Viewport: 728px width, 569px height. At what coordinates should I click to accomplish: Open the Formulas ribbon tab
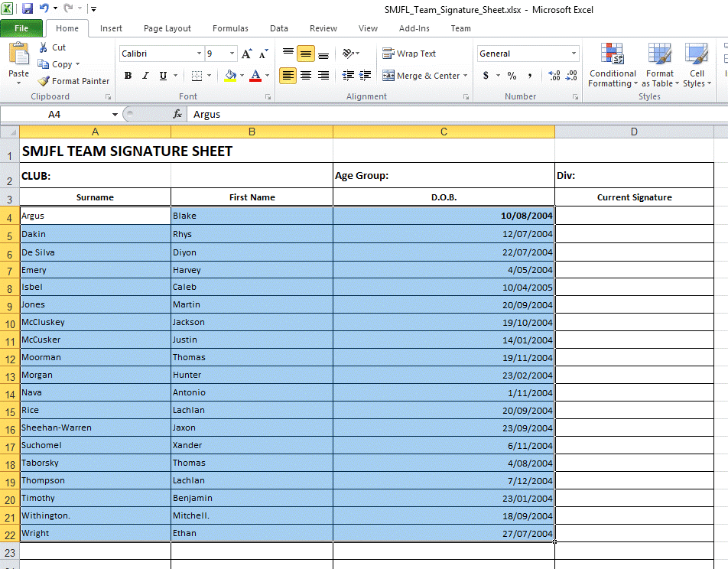tap(230, 28)
